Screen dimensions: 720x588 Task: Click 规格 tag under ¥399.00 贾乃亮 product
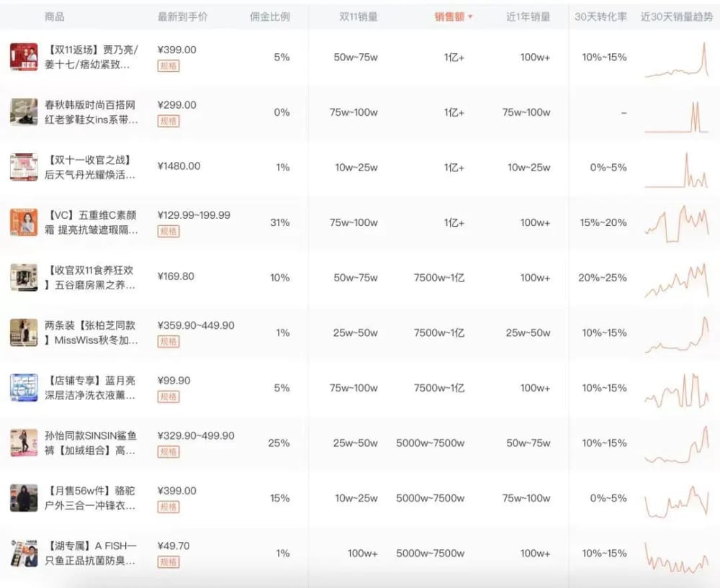coord(168,66)
